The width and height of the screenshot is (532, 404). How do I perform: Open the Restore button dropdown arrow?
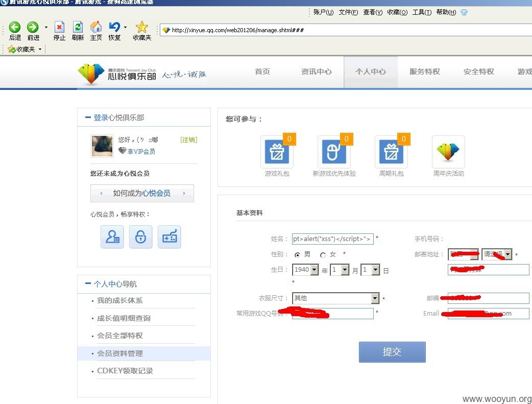point(125,27)
